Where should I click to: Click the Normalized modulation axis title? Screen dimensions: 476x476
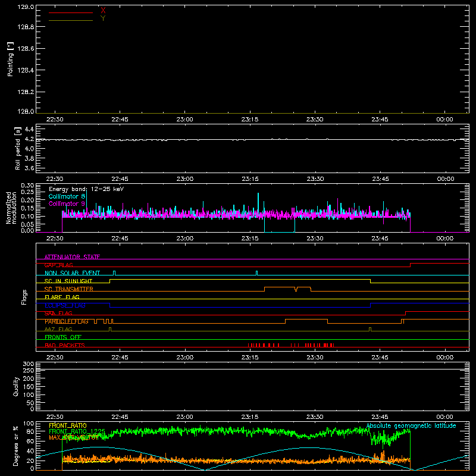(11, 208)
